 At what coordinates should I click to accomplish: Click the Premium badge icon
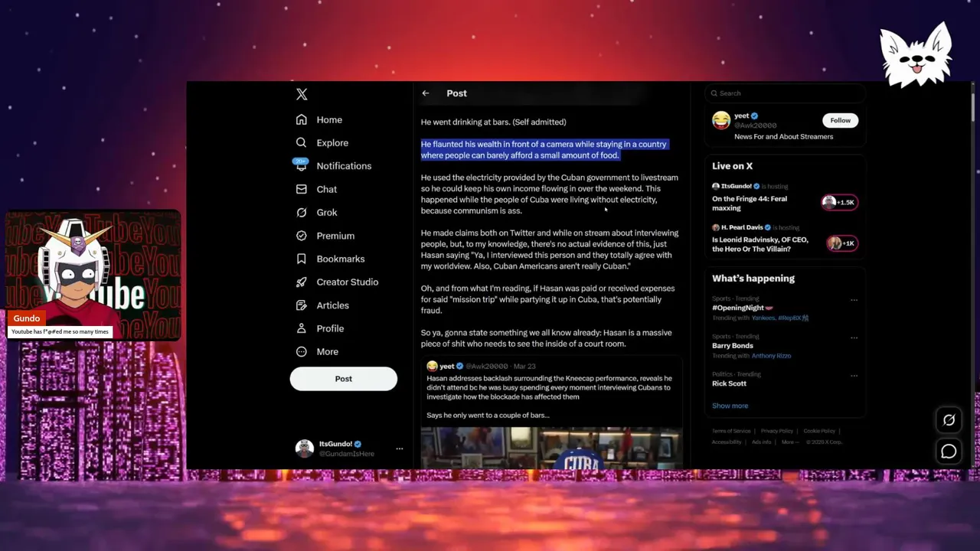pos(302,236)
